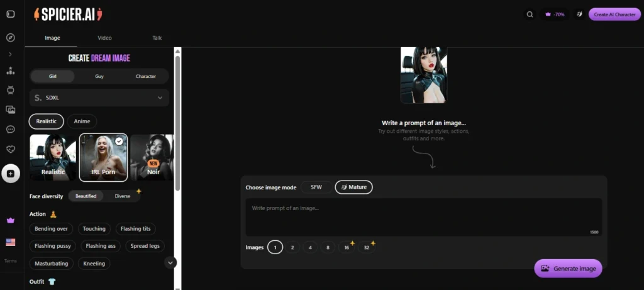Image resolution: width=644 pixels, height=290 pixels.
Task: Open the purple crown premium icon in sidebar
Action: pos(11,221)
